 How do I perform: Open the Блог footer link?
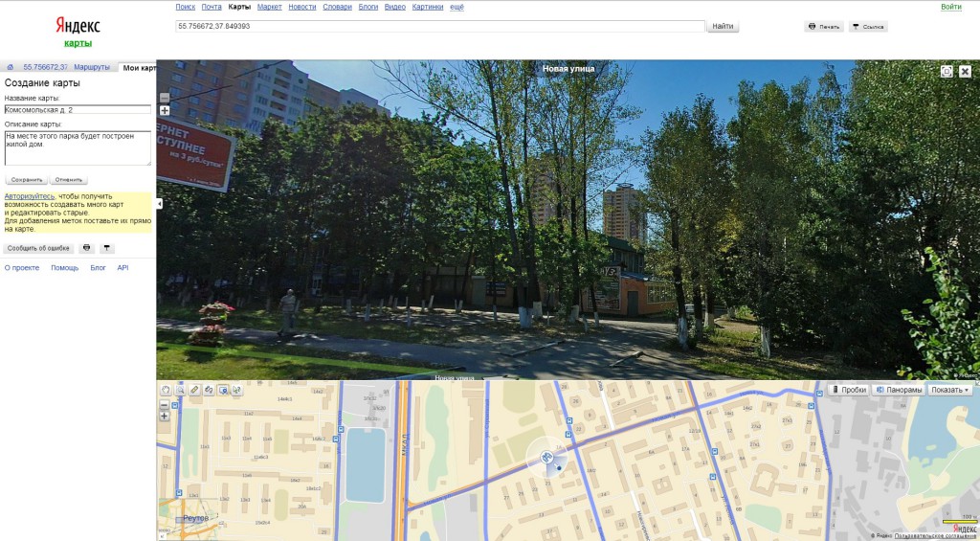click(99, 268)
